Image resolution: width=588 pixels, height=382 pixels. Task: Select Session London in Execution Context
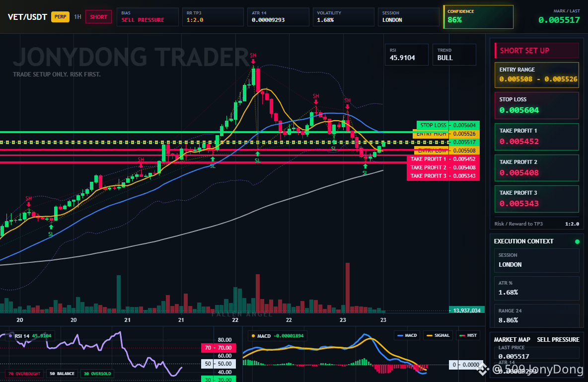coord(537,260)
